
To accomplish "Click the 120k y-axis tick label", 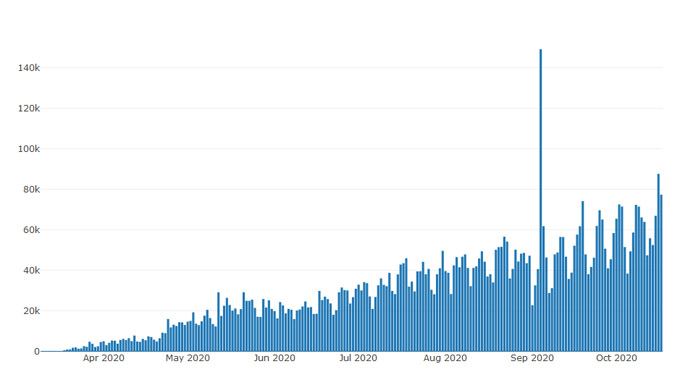I will [29, 108].
